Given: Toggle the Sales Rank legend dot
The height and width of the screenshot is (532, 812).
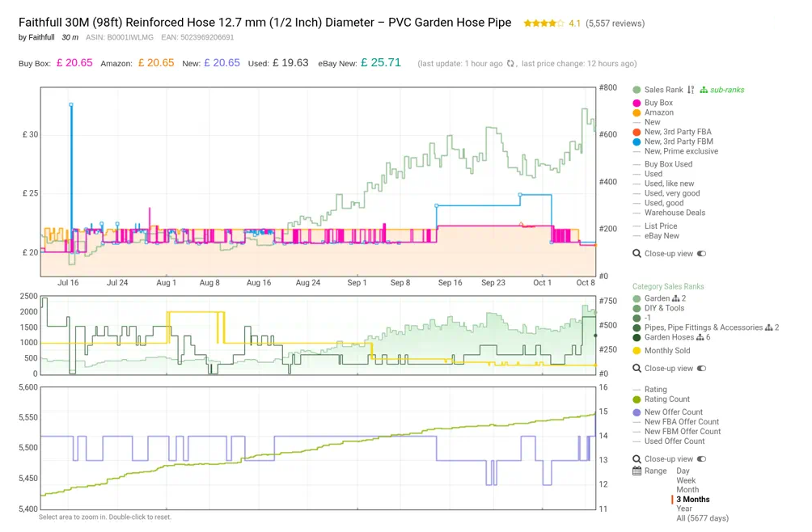Looking at the screenshot, I should 636,90.
